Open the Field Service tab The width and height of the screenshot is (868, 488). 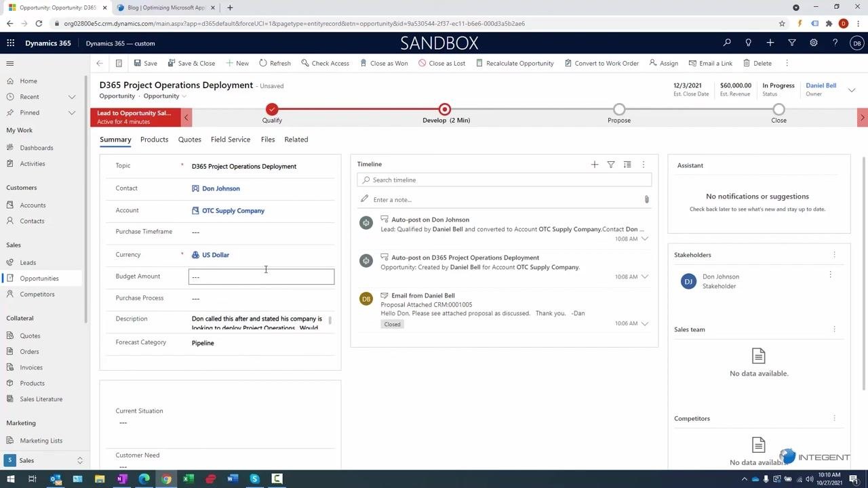coord(231,139)
